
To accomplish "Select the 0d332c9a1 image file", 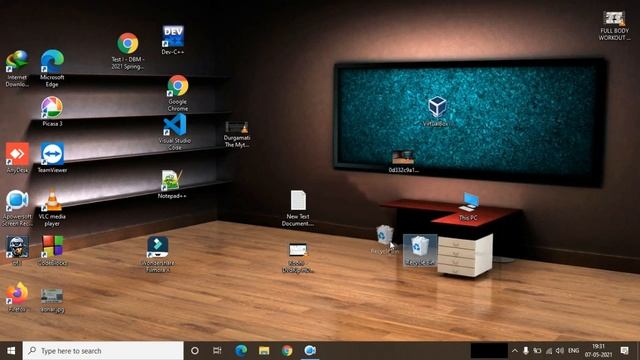I will [403, 161].
